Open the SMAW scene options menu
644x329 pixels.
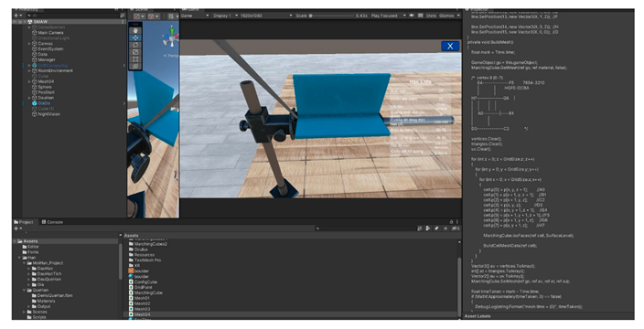click(x=123, y=22)
